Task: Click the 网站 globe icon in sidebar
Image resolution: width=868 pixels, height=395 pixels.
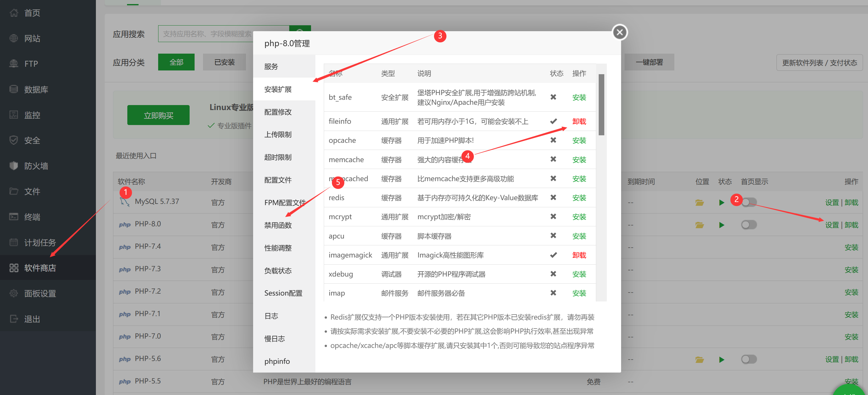Action: [x=14, y=38]
